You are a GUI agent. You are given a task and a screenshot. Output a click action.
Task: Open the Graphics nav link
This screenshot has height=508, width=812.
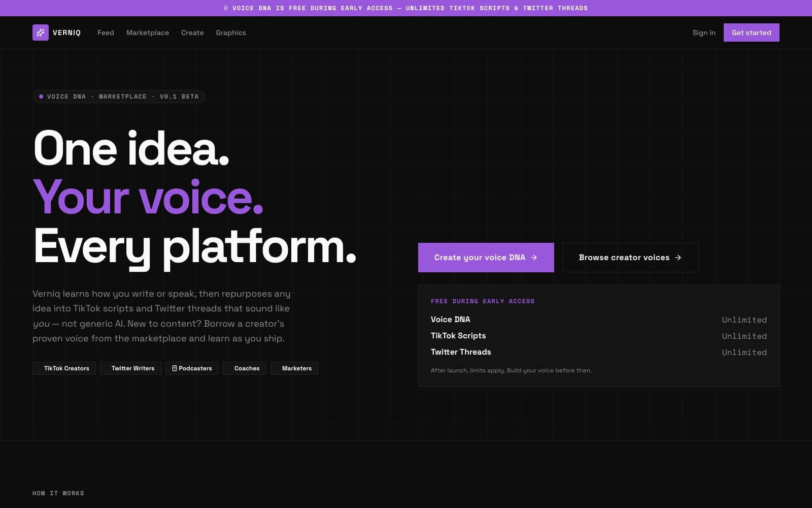tap(231, 33)
